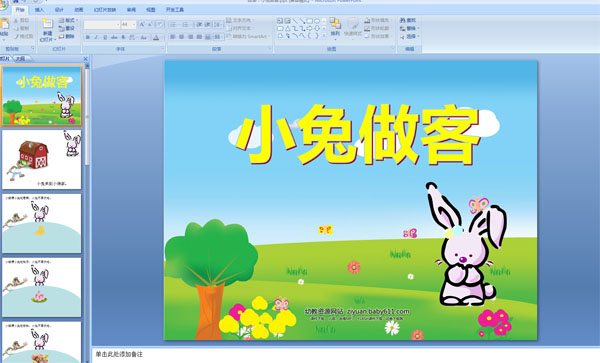Image resolution: width=600 pixels, height=363 pixels.
Task: Open the Line Spacing dropdown
Action: (218, 25)
